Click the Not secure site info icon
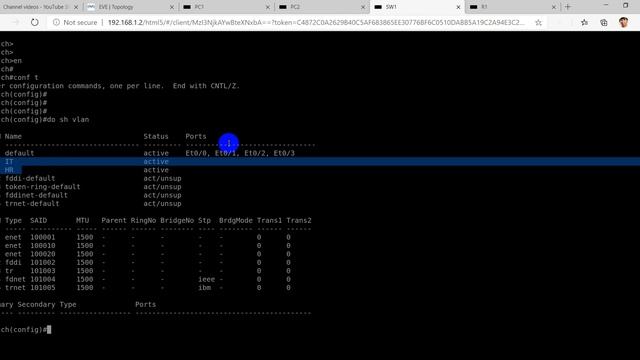This screenshot has height=360, width=640. [56, 22]
